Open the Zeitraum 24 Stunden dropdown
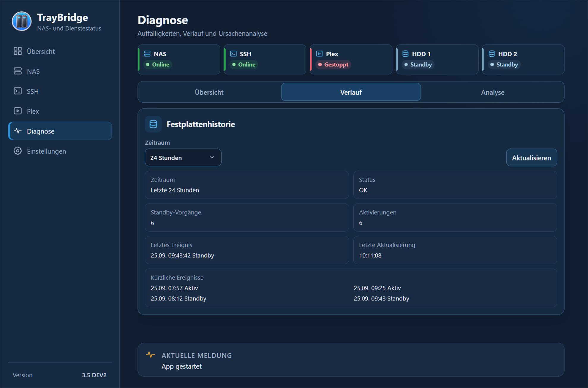588x388 pixels. click(183, 158)
